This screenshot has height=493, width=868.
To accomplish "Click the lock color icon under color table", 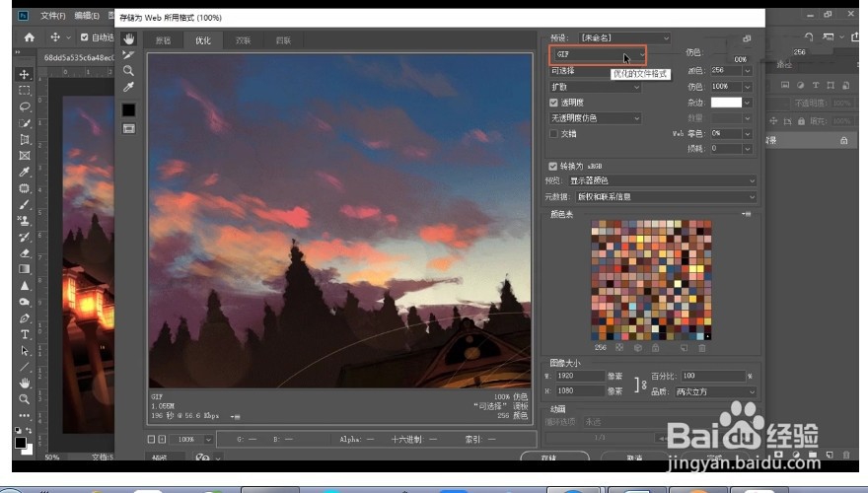I will (x=655, y=348).
